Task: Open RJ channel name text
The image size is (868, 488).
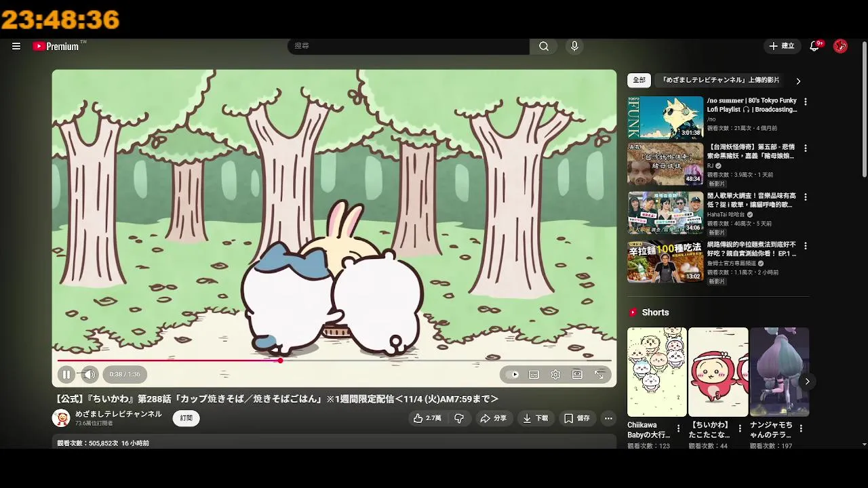Action: (711, 165)
